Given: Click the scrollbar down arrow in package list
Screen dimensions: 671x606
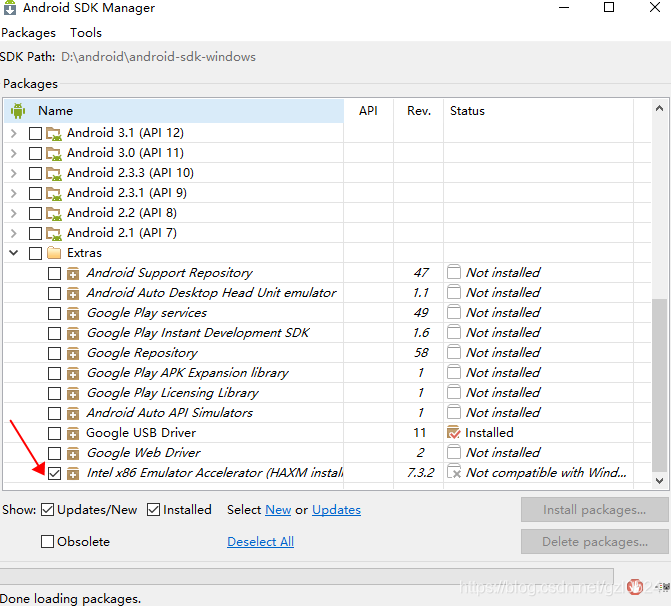Looking at the screenshot, I should point(659,481).
